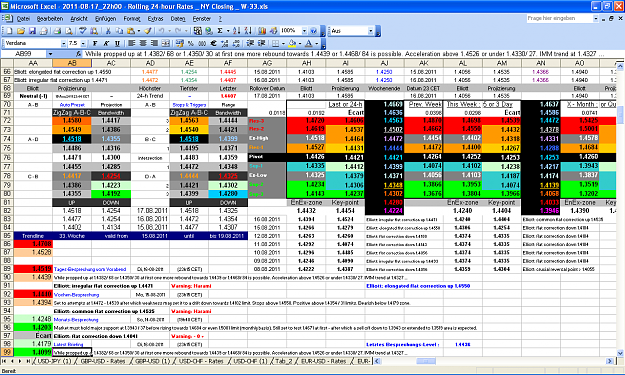Viewport: 625px width, 375px height.
Task: Paste with the clipboard icon
Action: 131,31
